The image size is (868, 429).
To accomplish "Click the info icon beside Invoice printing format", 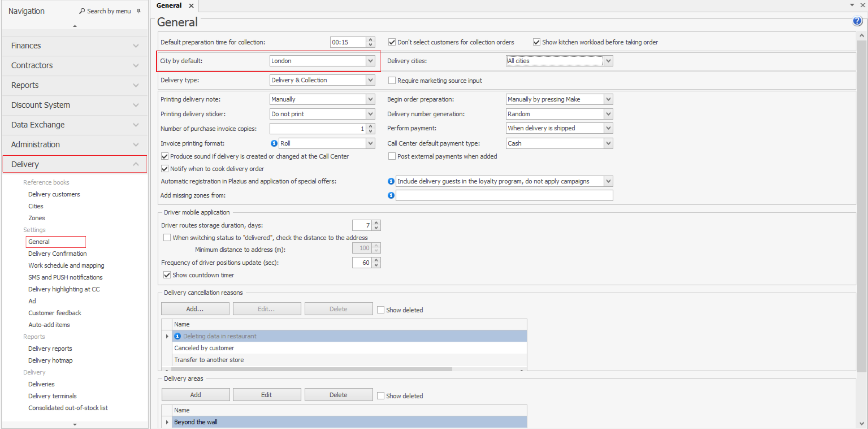I will click(274, 143).
